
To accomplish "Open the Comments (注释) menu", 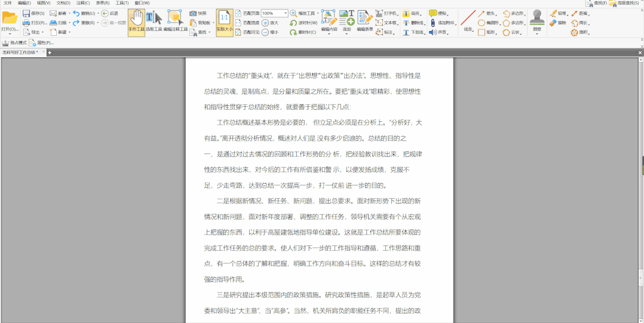I will [x=82, y=3].
